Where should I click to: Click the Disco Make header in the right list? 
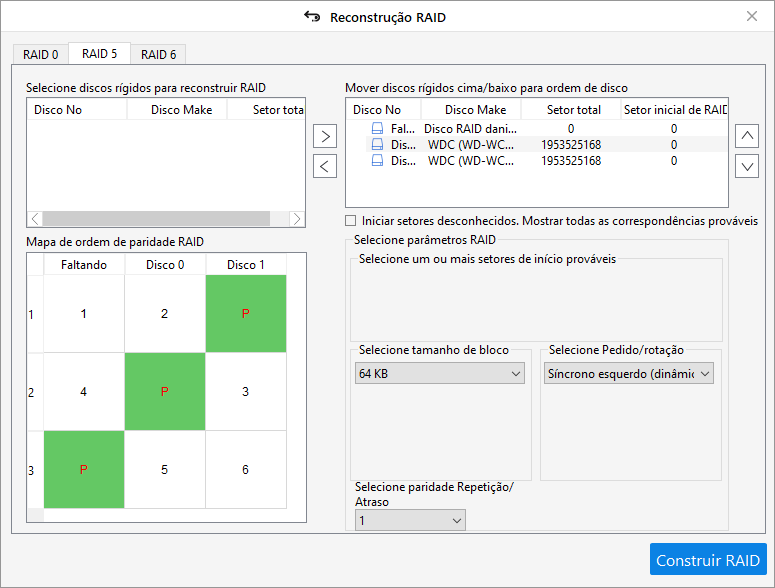(x=471, y=110)
